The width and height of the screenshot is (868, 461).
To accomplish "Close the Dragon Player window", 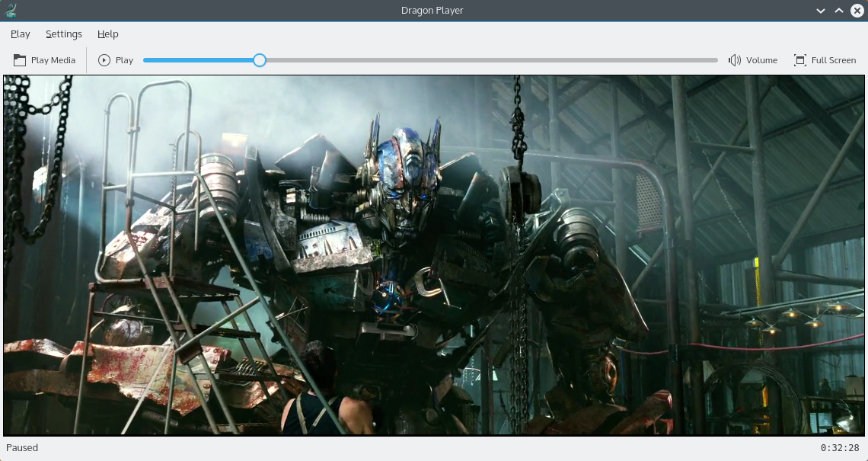I will 857,11.
